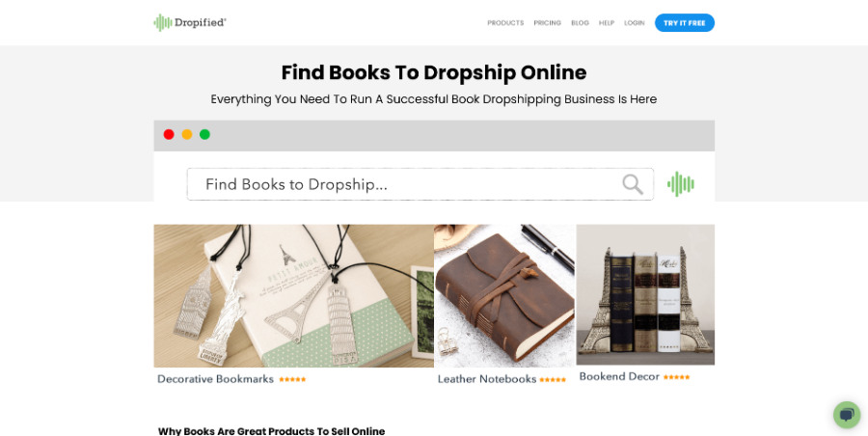Viewport: 868px width, 436px height.
Task: Click the yellow dot in mock window bar
Action: [187, 134]
